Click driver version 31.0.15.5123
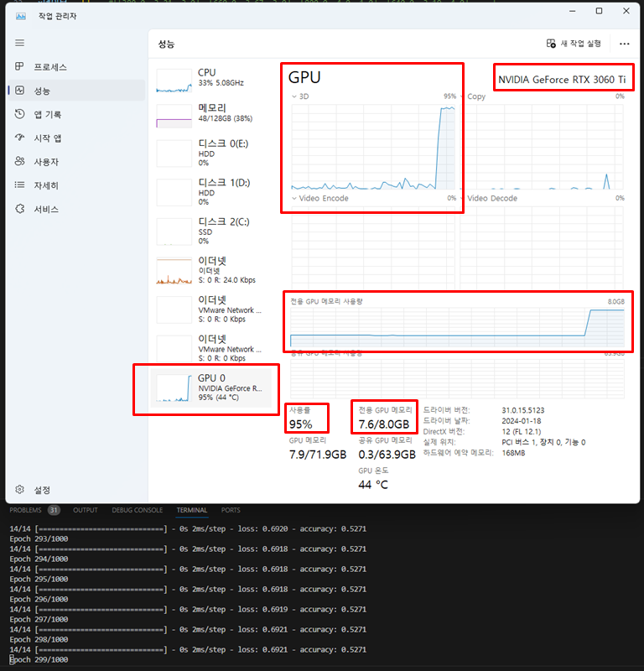The image size is (644, 671). pos(523,410)
